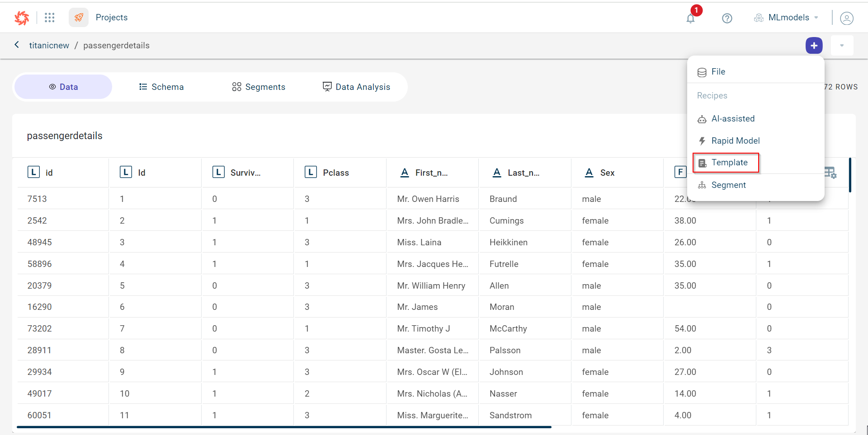Open the table column settings icon
The image size is (868, 435).
tap(830, 173)
